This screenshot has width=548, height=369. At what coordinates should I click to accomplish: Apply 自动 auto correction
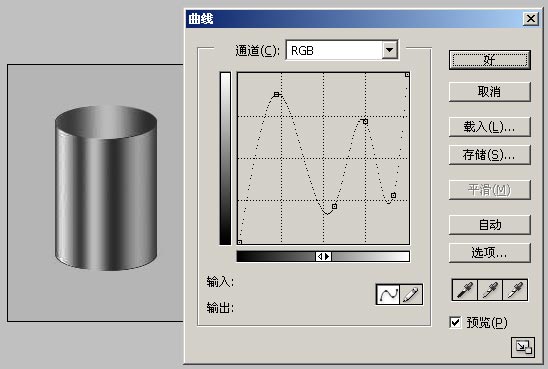[x=490, y=225]
